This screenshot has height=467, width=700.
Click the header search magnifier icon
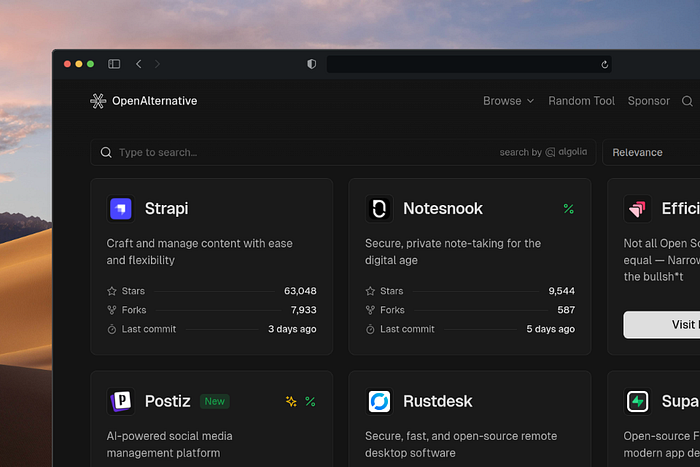pyautogui.click(x=687, y=101)
